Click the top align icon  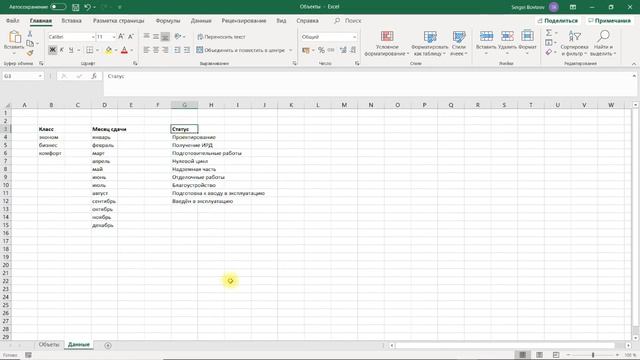[147, 37]
